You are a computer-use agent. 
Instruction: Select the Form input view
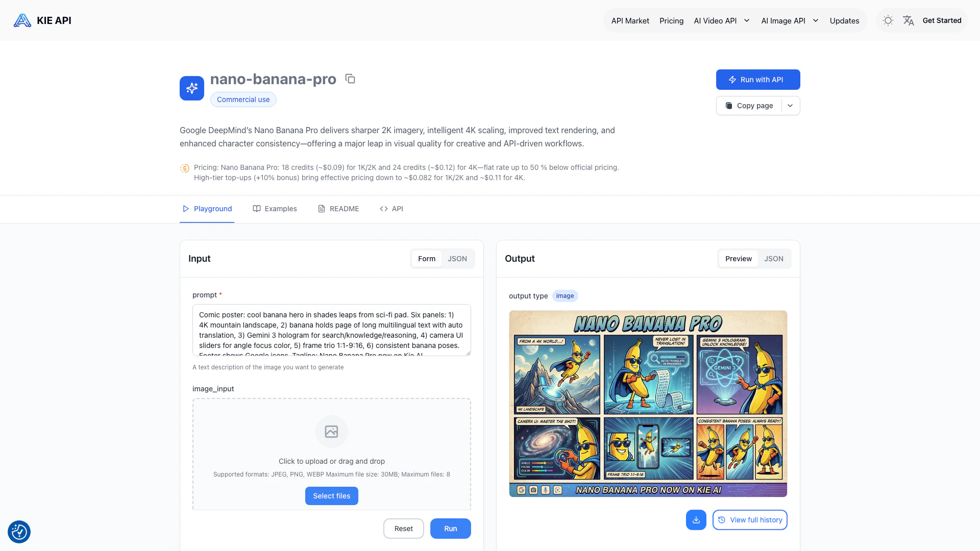tap(427, 259)
